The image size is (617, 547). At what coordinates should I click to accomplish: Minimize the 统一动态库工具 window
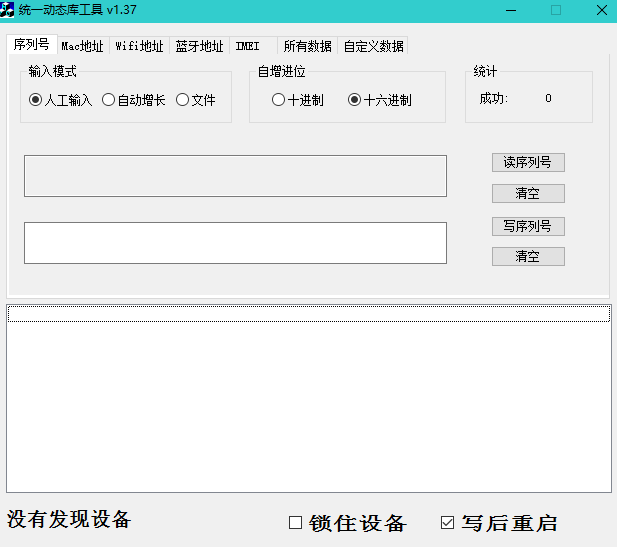[511, 10]
